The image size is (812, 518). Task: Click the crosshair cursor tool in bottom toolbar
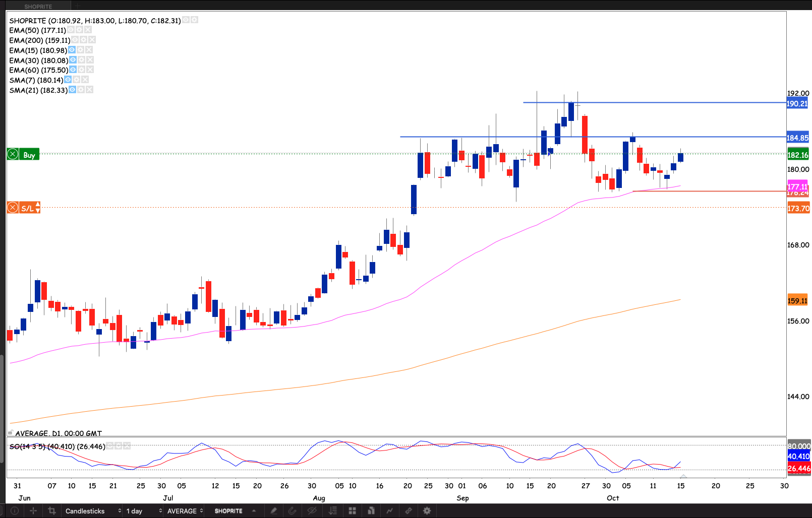tap(33, 511)
